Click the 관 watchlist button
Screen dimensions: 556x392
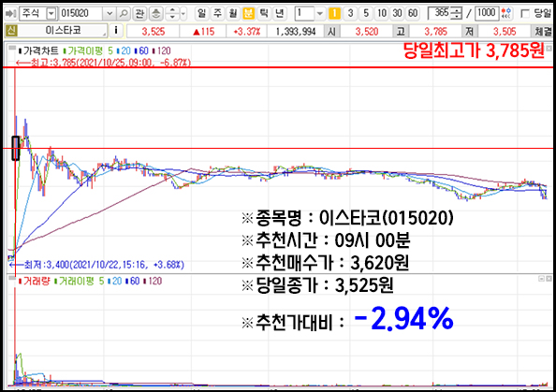point(140,13)
